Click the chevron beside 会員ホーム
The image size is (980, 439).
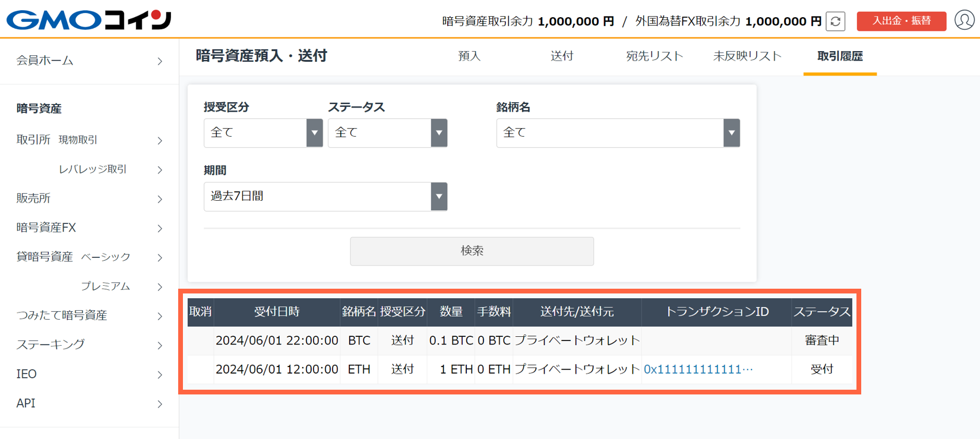pos(160,61)
